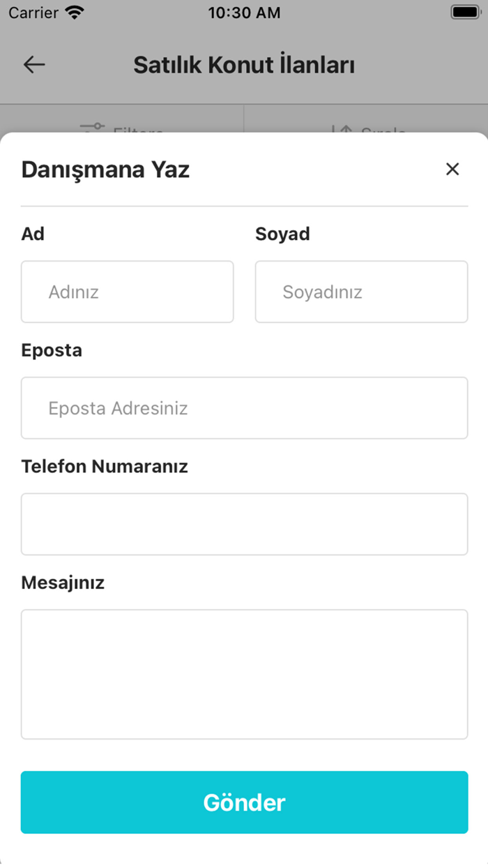Select the Danışmana Yaz dialog title

click(105, 169)
